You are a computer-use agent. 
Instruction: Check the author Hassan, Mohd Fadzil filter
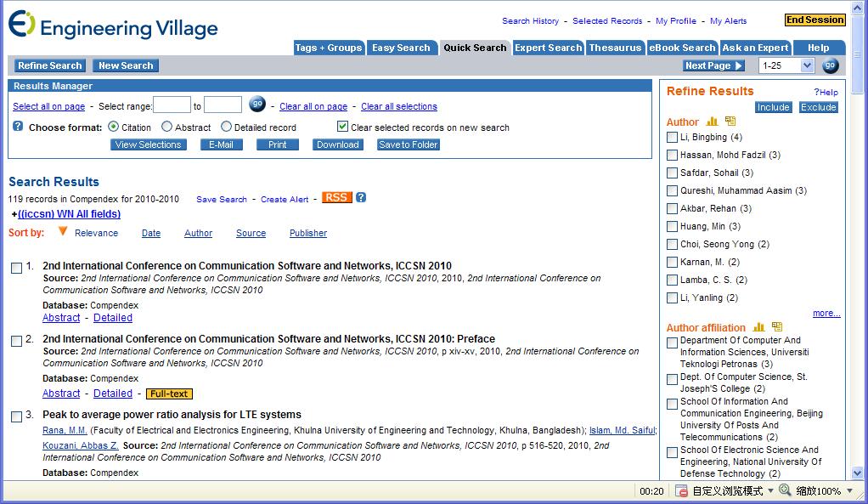click(672, 155)
